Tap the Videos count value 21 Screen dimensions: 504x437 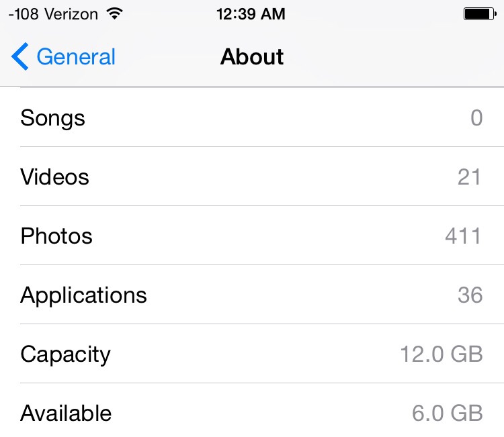(470, 177)
